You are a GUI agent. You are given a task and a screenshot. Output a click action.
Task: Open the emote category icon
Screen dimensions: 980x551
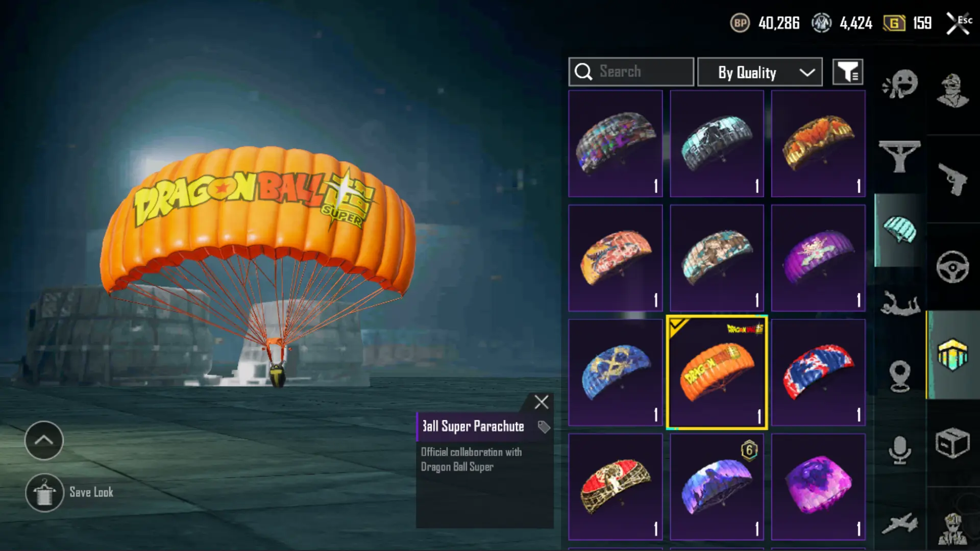click(900, 84)
